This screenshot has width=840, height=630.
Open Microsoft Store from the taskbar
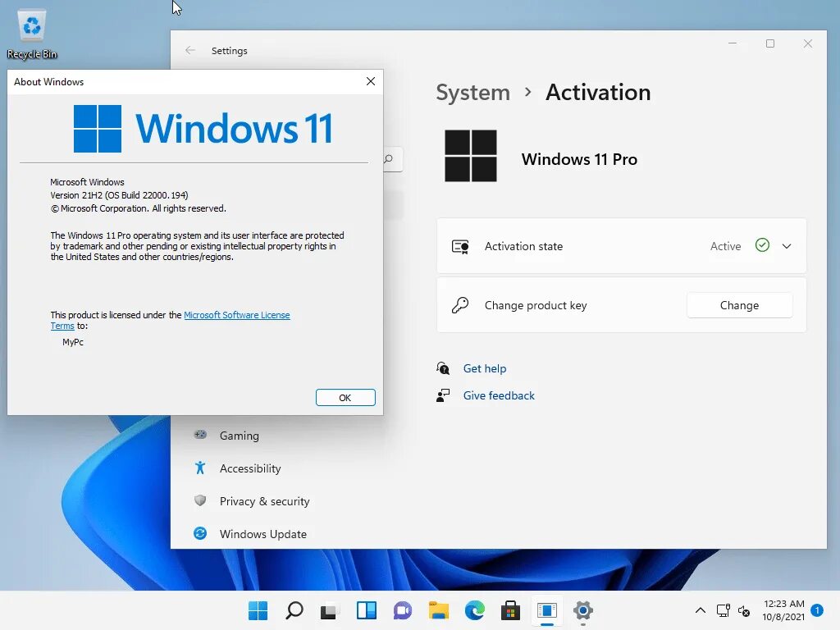(x=510, y=610)
